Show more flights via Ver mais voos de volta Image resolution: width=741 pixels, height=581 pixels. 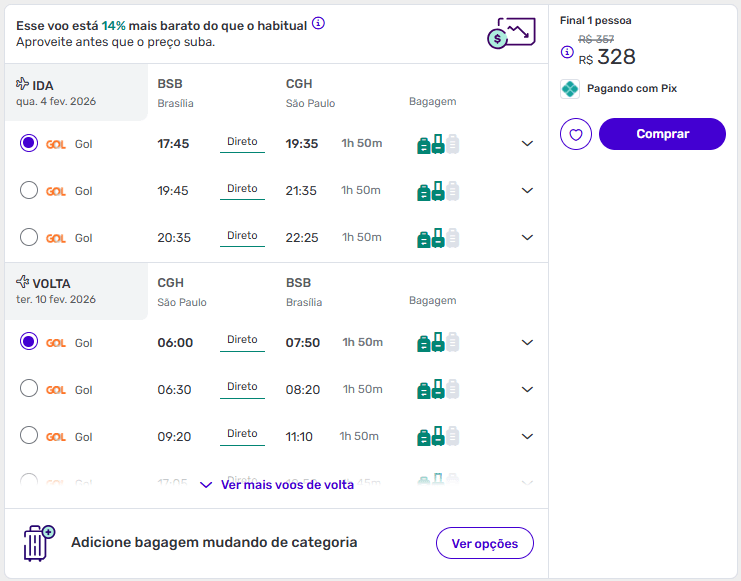click(277, 485)
